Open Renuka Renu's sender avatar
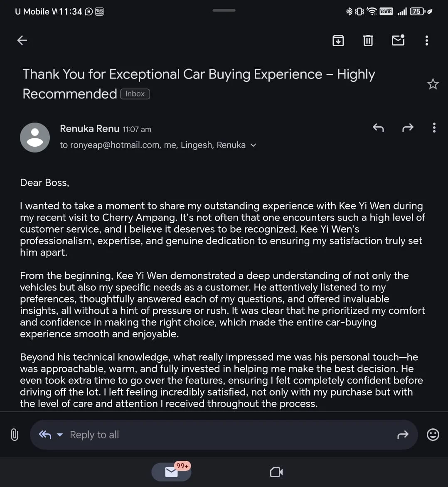 pyautogui.click(x=35, y=137)
